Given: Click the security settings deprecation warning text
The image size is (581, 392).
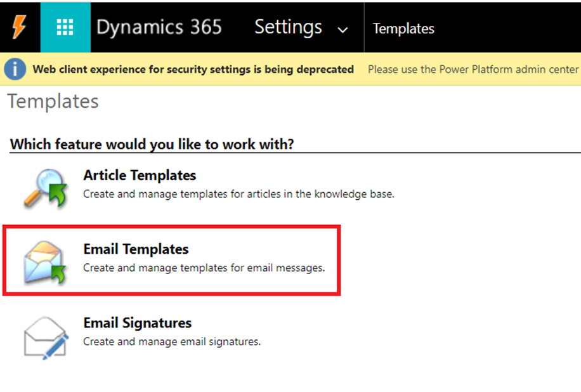Looking at the screenshot, I should click(x=193, y=69).
